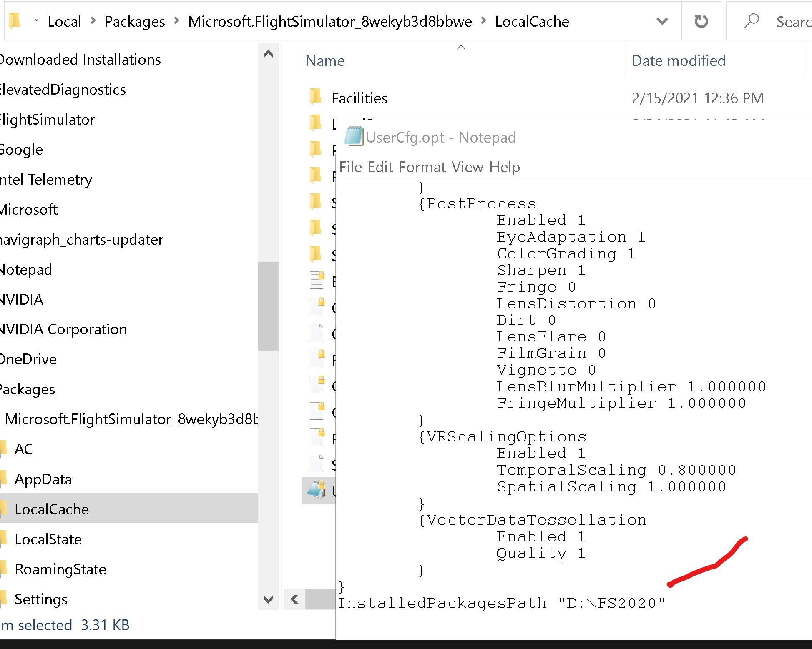The width and height of the screenshot is (812, 649).
Task: Click the Facilities folder icon
Action: (x=316, y=97)
